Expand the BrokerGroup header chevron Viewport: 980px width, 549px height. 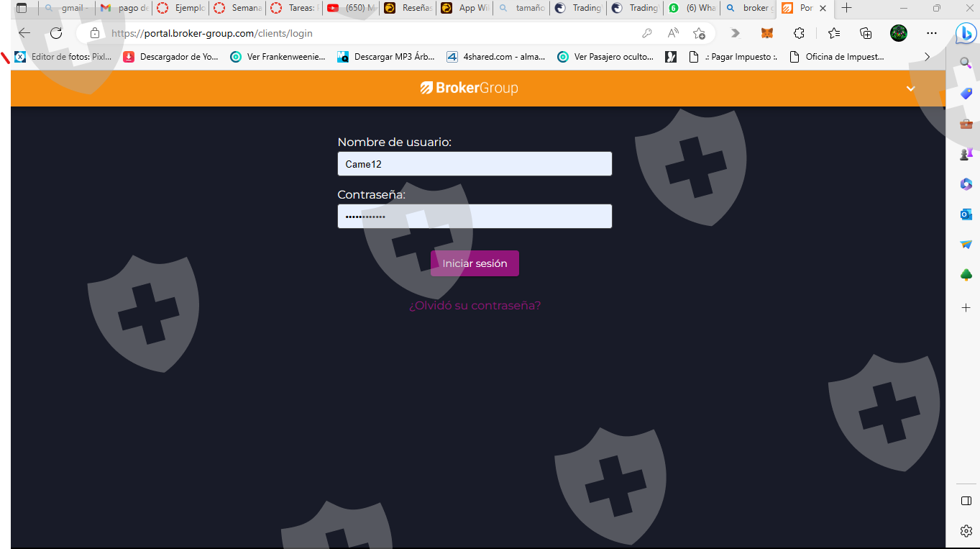click(910, 89)
